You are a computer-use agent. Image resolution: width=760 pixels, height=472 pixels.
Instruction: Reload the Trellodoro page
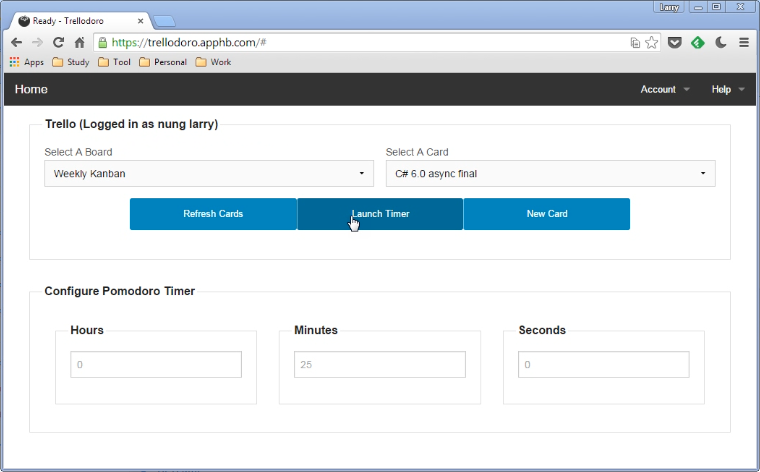(59, 43)
